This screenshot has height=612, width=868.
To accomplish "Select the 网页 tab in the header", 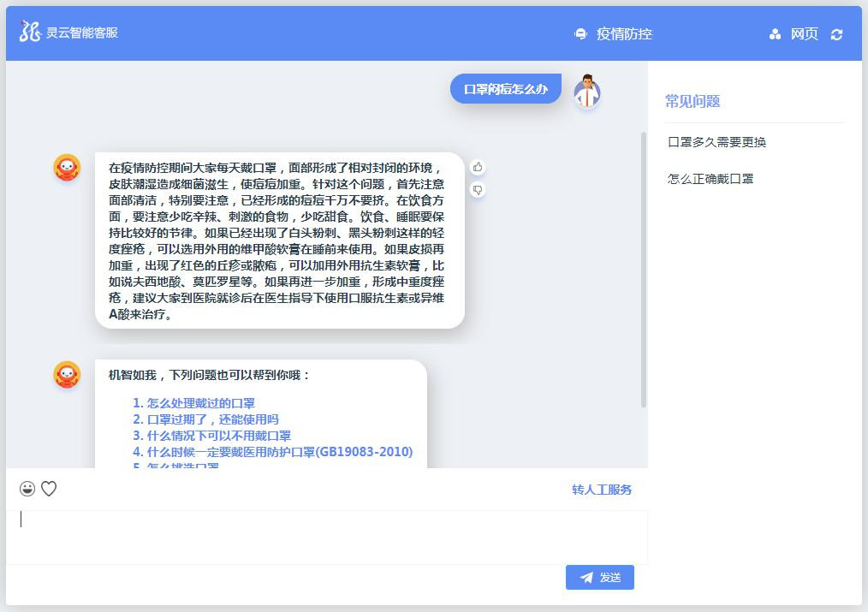I will click(x=804, y=34).
